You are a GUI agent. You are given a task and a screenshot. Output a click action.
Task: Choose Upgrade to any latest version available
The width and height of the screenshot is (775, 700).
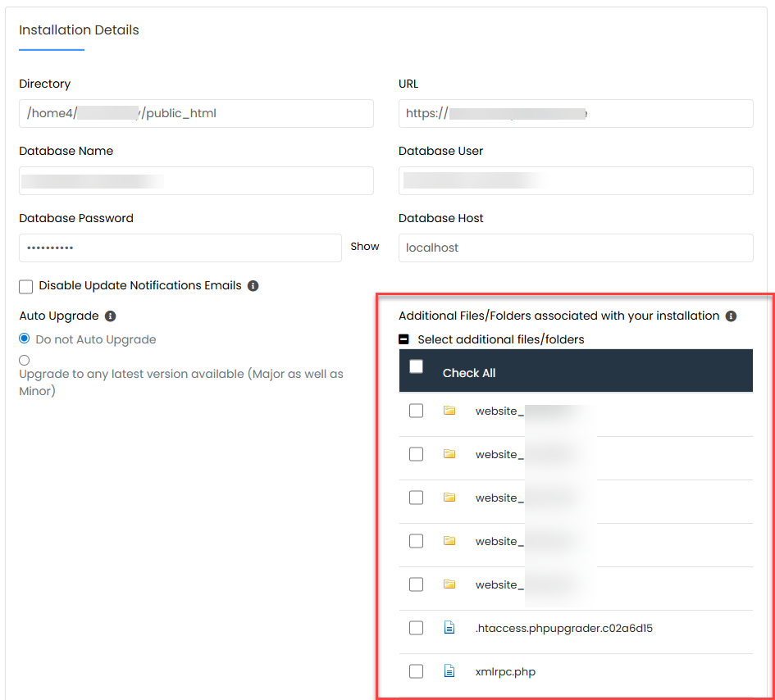tap(23, 360)
